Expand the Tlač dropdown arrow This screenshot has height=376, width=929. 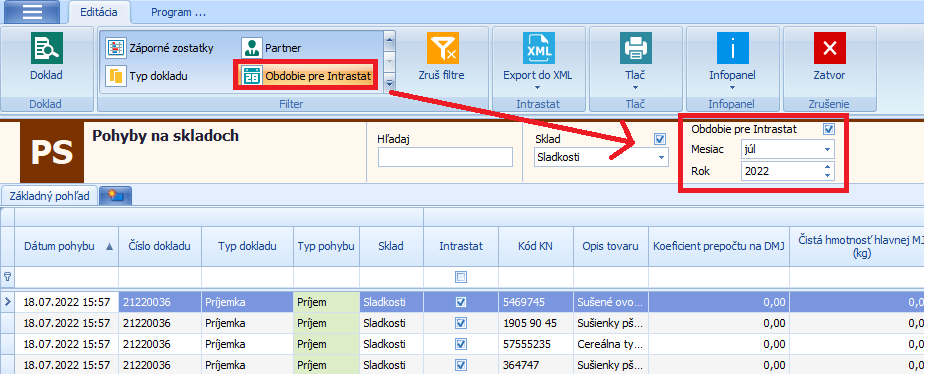635,88
